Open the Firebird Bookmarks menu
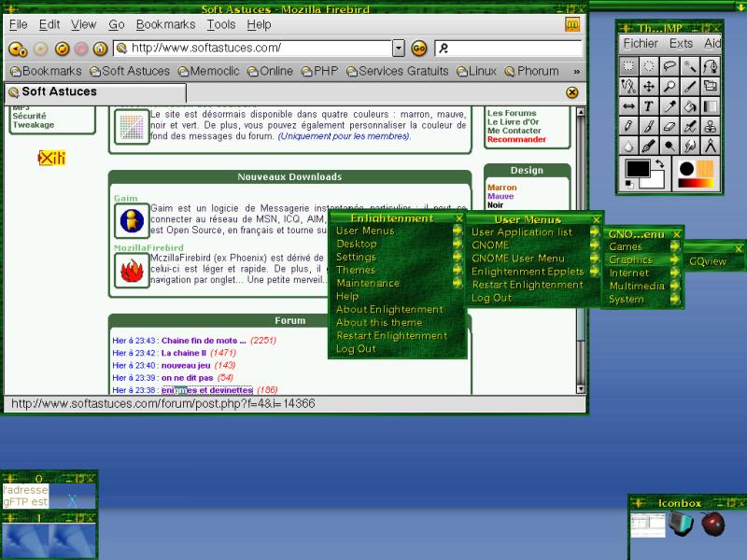 [x=165, y=24]
